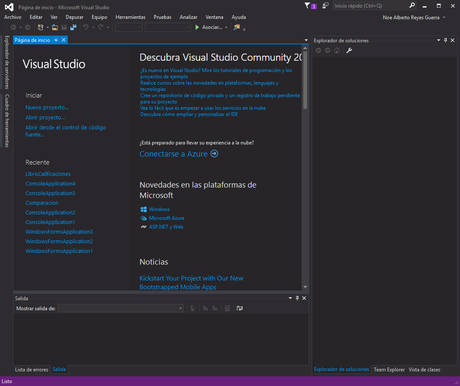Open Solution Explorer properties wrench icon
This screenshot has height=386, width=460.
(349, 50)
